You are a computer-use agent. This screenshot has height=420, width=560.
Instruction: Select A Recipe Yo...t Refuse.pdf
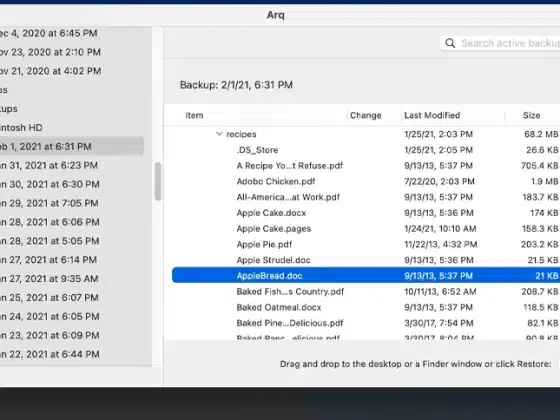[x=290, y=166]
